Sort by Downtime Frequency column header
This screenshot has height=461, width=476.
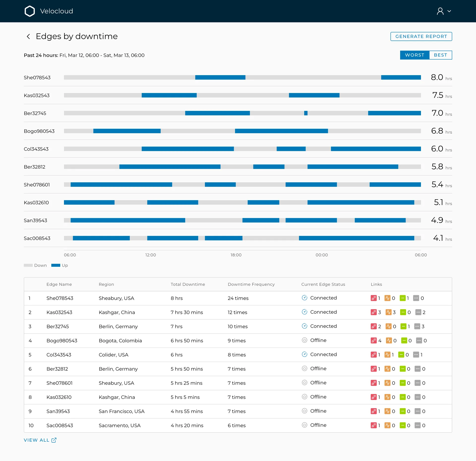coord(251,284)
